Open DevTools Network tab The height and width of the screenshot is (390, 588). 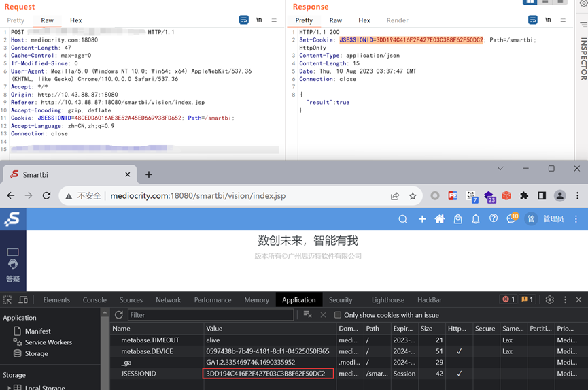(169, 300)
